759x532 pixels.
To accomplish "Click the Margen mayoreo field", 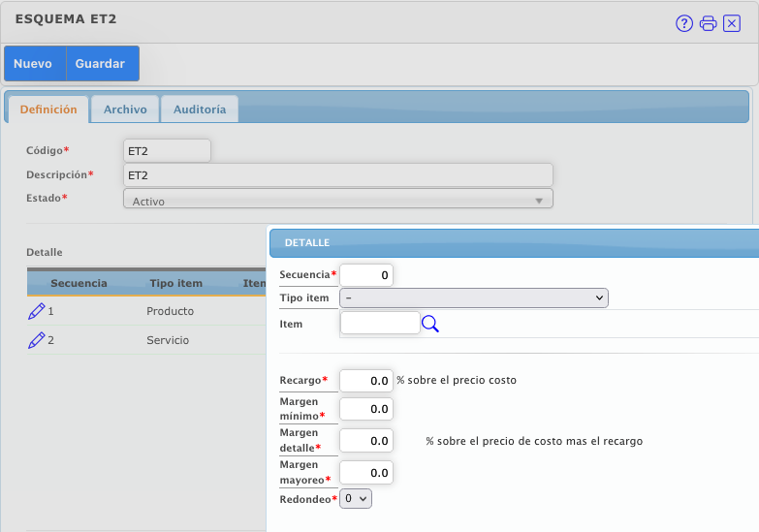I will [366, 472].
